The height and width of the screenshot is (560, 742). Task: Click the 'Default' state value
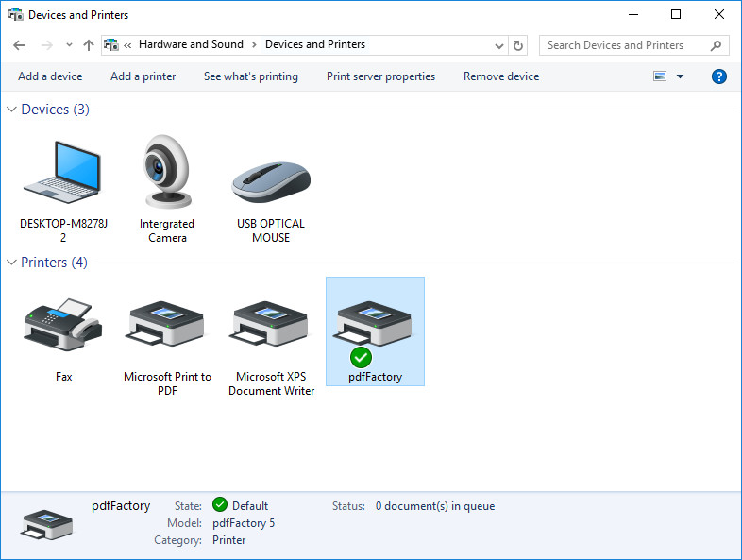click(250, 506)
